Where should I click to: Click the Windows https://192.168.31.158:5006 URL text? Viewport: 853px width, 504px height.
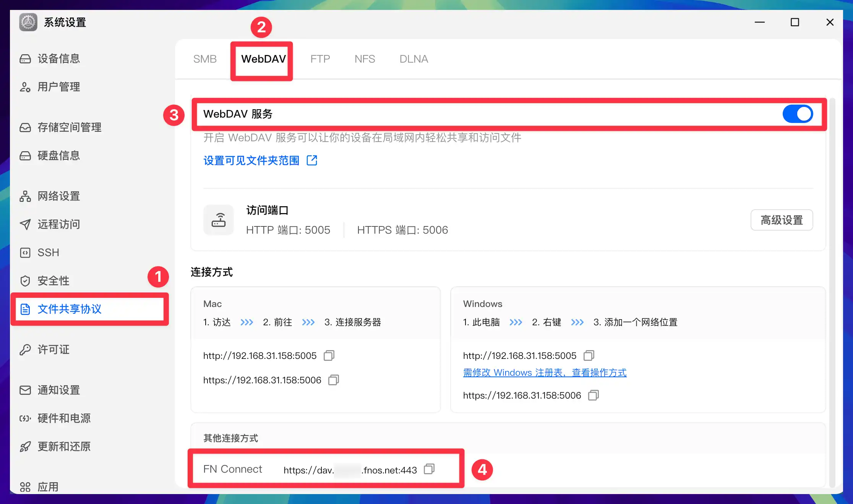522,396
